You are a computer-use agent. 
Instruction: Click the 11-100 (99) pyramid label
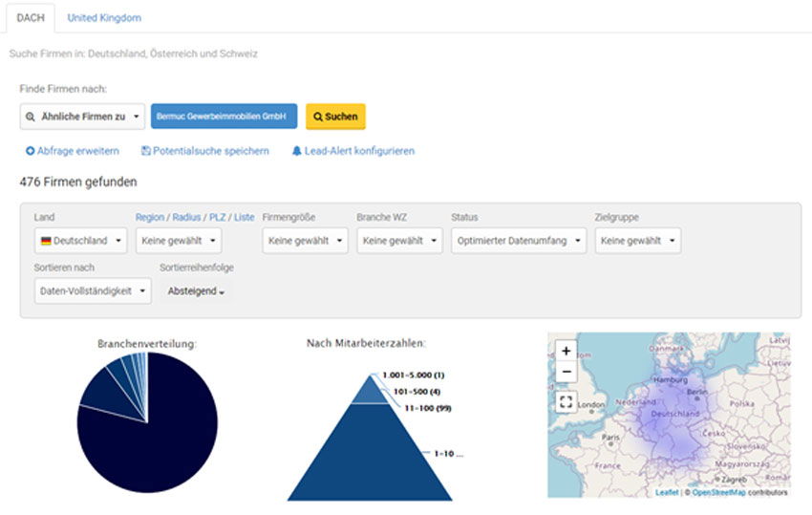(428, 408)
